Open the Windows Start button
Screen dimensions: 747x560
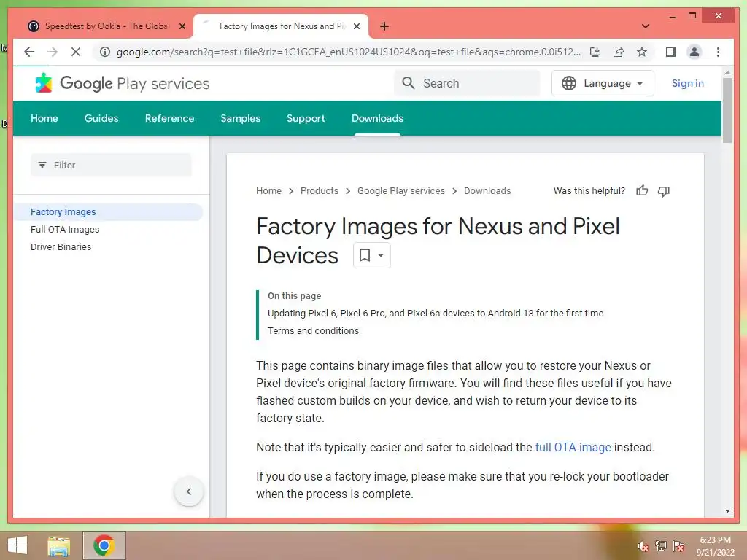tap(18, 545)
